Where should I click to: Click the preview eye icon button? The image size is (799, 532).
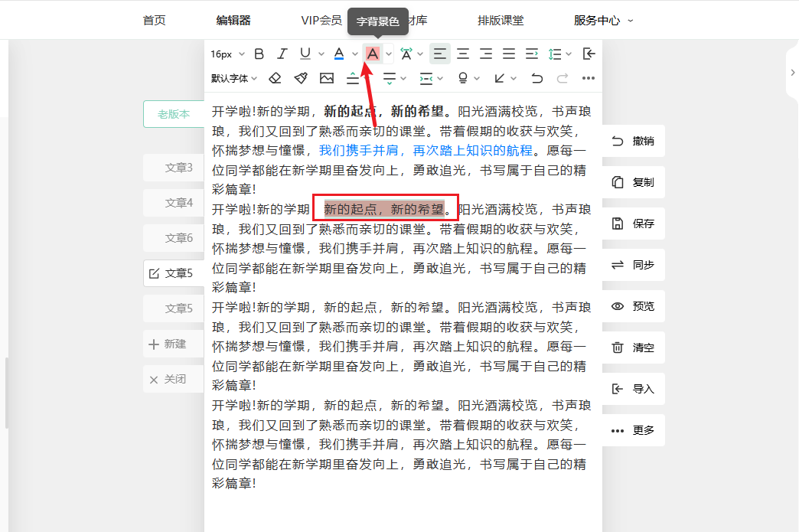pyautogui.click(x=632, y=306)
